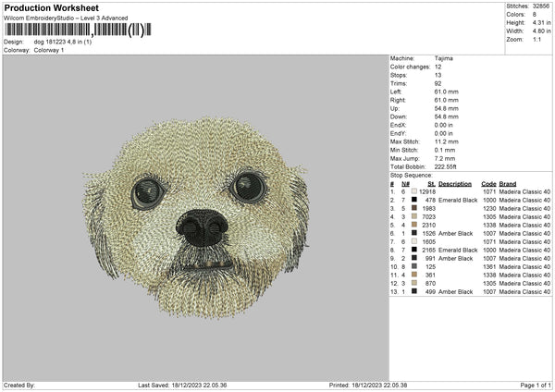Click the Total Bobbin value
The image size is (555, 392).
[x=445, y=166]
